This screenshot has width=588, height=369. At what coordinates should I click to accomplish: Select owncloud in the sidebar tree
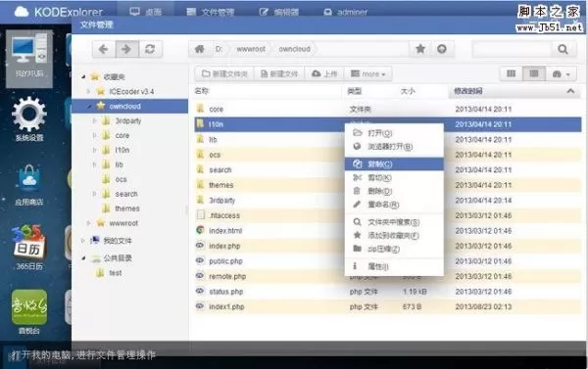click(x=129, y=106)
